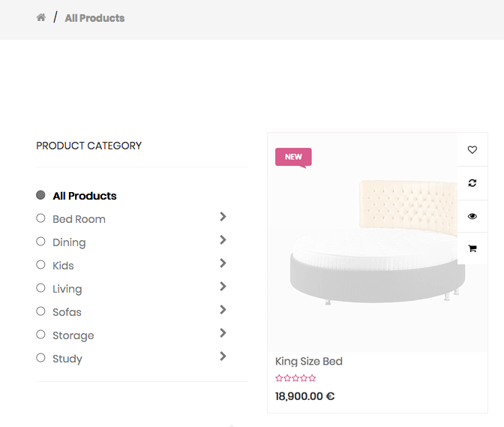Add King Size Bed to wishlist (heart icon)
Viewport: 504px width, 427px height.
pyautogui.click(x=472, y=150)
